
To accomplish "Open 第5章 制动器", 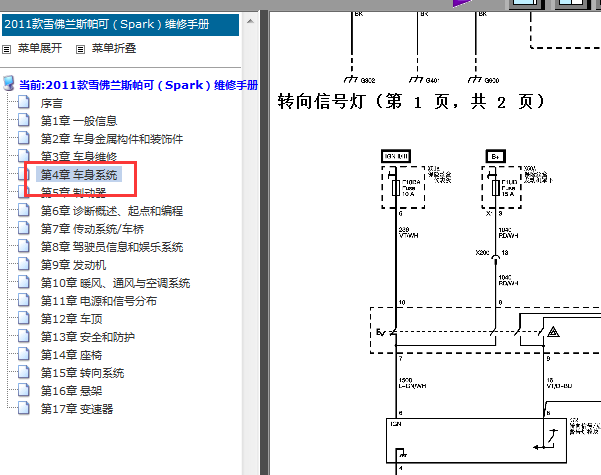I will tap(73, 192).
